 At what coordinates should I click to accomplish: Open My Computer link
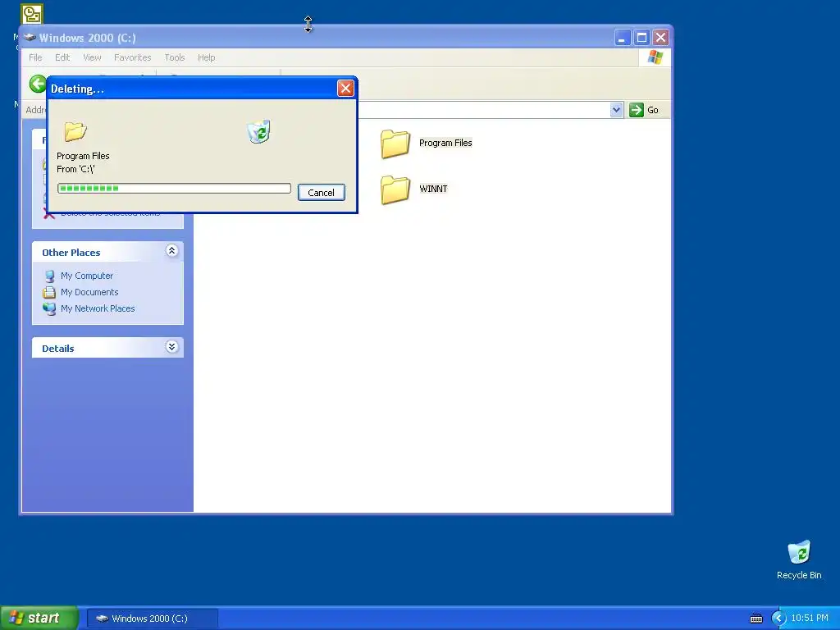point(87,276)
